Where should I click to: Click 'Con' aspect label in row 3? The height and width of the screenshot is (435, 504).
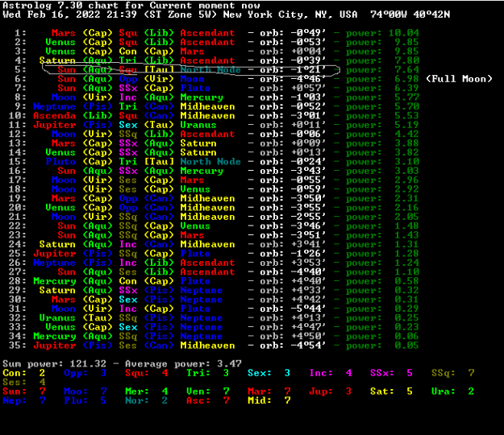(x=128, y=52)
